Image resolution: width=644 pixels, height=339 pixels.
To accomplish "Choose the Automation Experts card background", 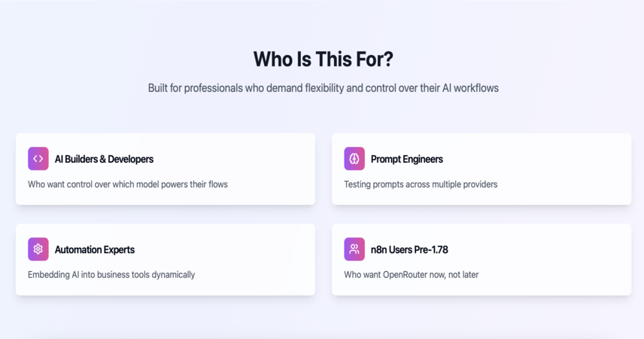I will click(166, 260).
